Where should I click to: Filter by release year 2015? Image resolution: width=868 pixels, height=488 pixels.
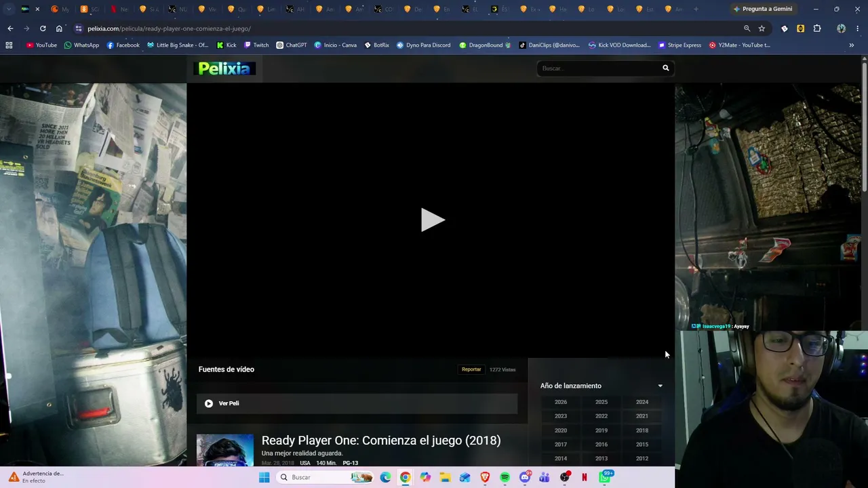642,445
